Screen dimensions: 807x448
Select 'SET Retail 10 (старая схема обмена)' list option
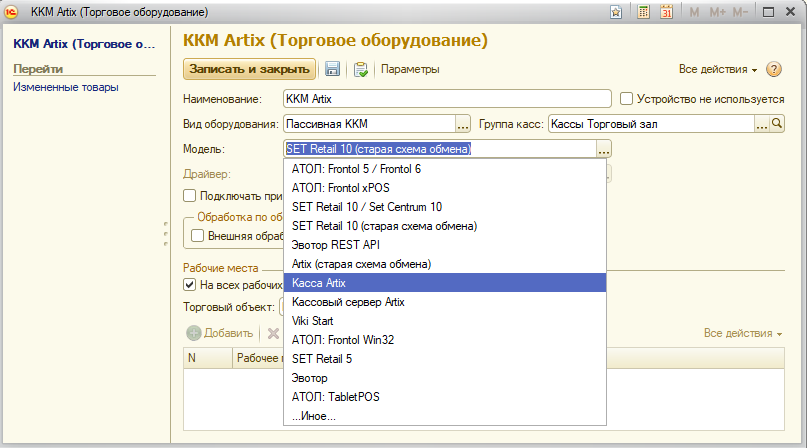pos(445,226)
